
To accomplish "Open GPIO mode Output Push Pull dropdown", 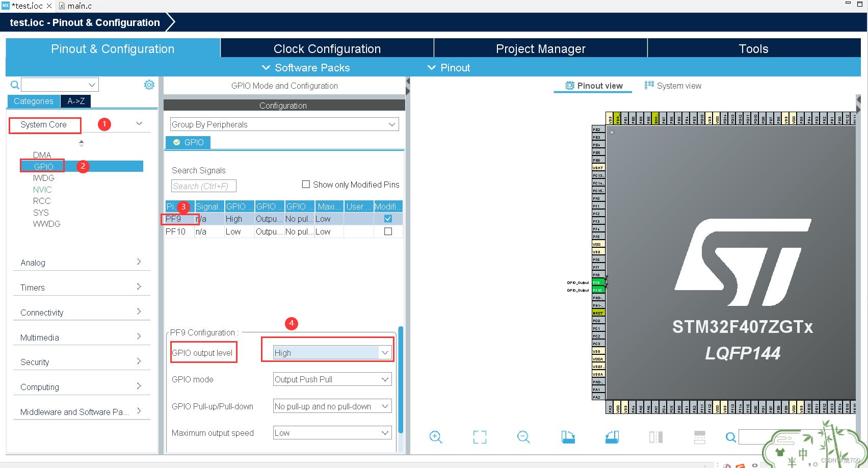I will point(332,379).
